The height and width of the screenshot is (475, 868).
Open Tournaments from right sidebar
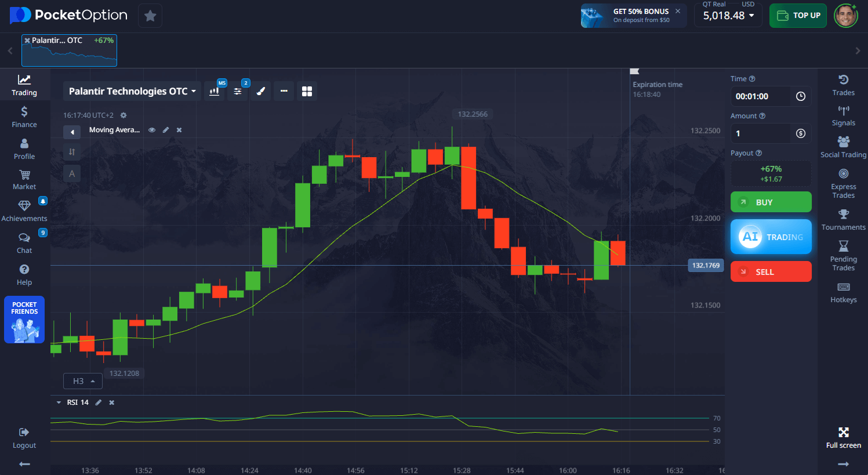[843, 219]
